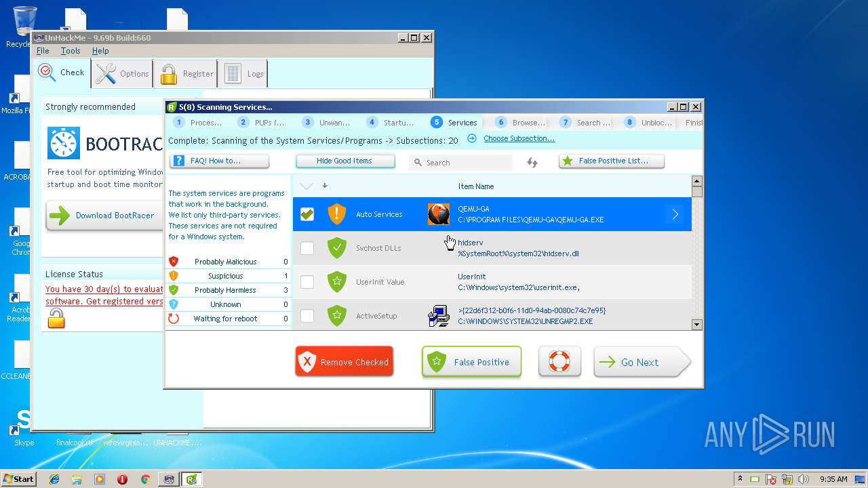Screen dimensions: 868x488
Task: Click the circled arrow before Choose Subsection
Action: tap(472, 138)
